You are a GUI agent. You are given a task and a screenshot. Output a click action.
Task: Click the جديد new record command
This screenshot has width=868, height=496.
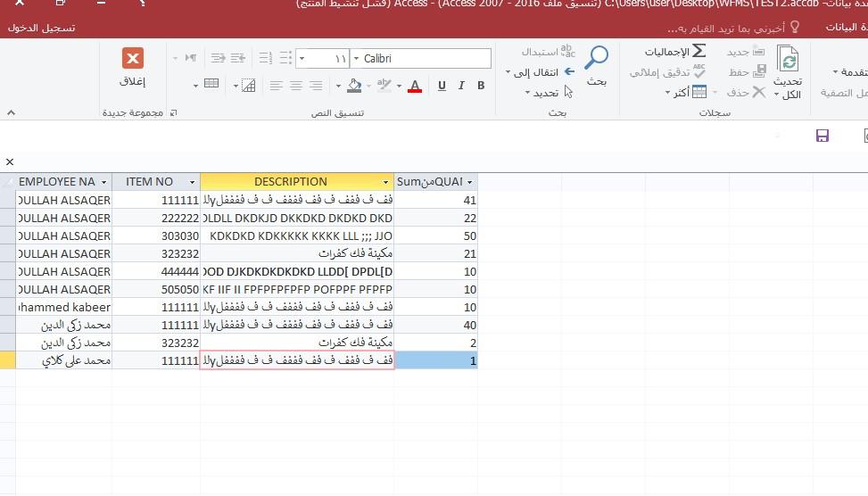(x=746, y=52)
